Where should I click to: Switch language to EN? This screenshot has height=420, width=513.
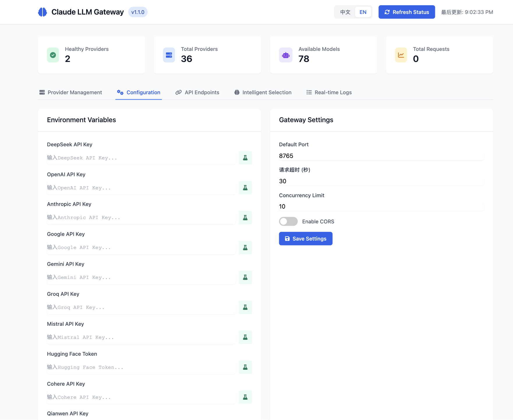[x=363, y=12]
